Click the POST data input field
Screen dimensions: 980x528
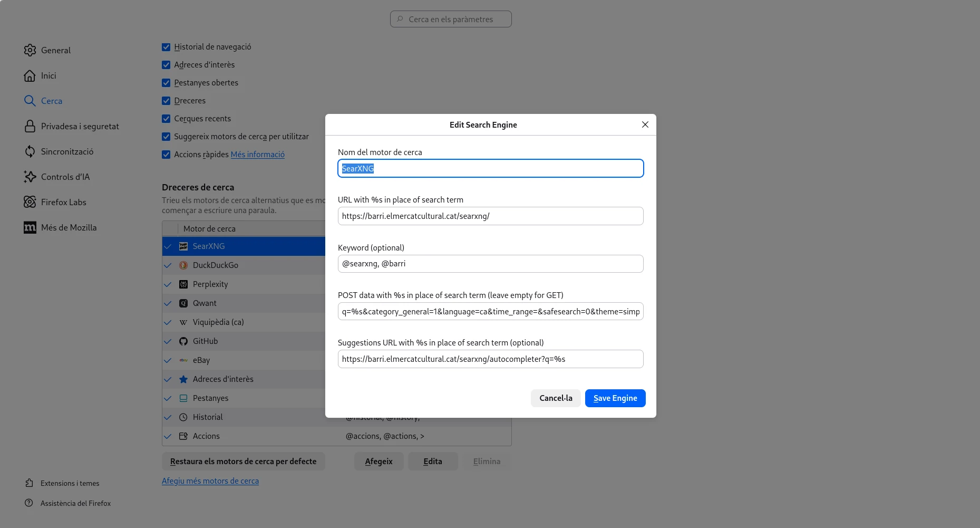pyautogui.click(x=491, y=311)
